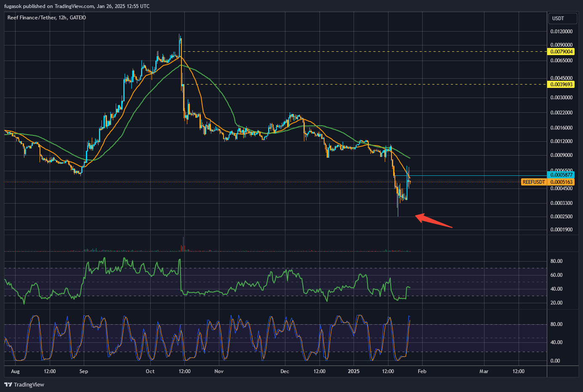The image size is (583, 392).
Task: Click the 20.00 level on RSI axis
Action: click(556, 303)
